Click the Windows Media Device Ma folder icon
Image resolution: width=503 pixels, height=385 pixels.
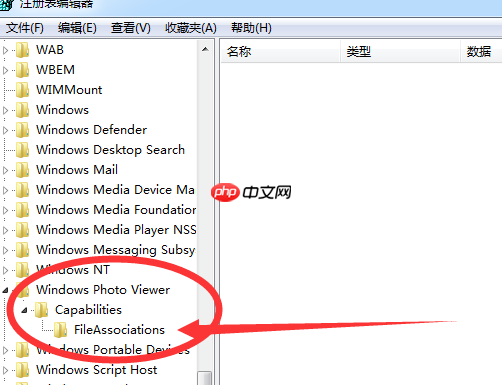(x=23, y=190)
